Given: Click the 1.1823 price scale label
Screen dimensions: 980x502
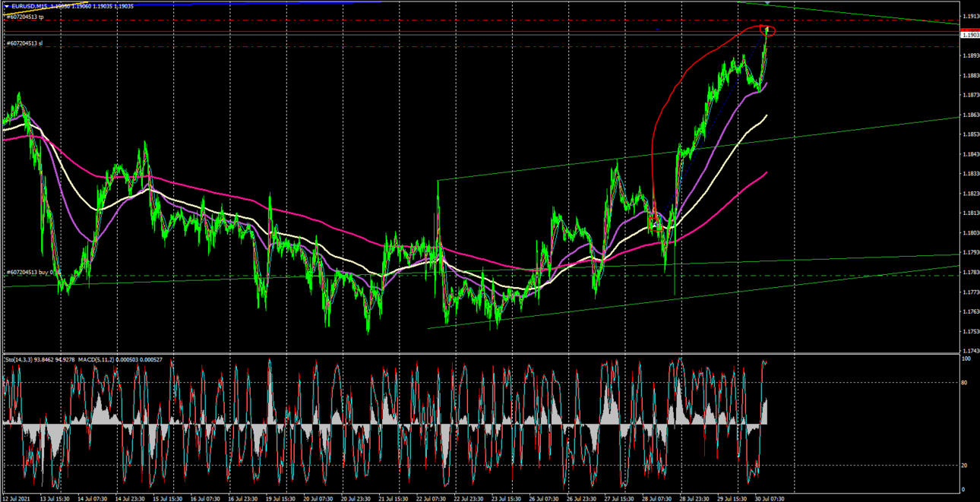Looking at the screenshot, I should [970, 194].
